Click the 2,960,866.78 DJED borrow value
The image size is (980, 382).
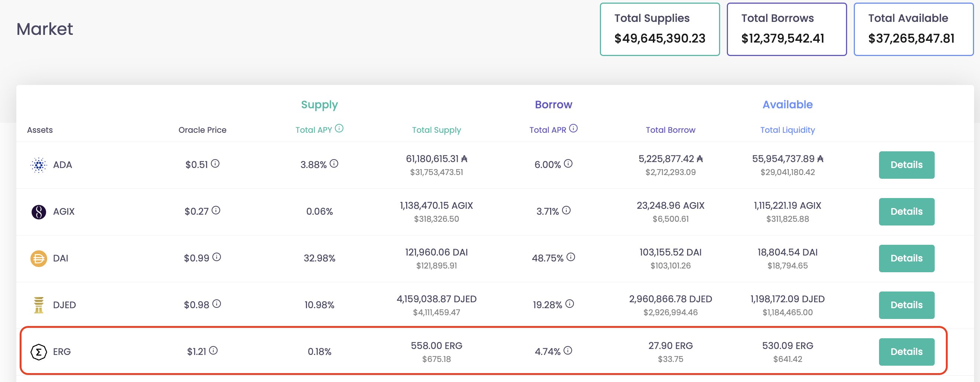point(670,299)
